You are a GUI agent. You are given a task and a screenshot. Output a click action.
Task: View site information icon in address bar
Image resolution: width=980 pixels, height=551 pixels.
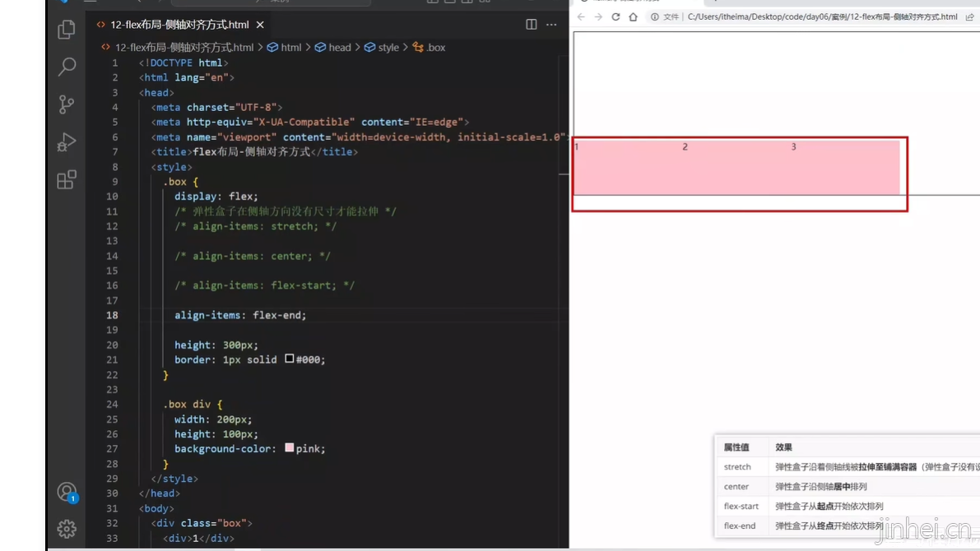click(654, 17)
